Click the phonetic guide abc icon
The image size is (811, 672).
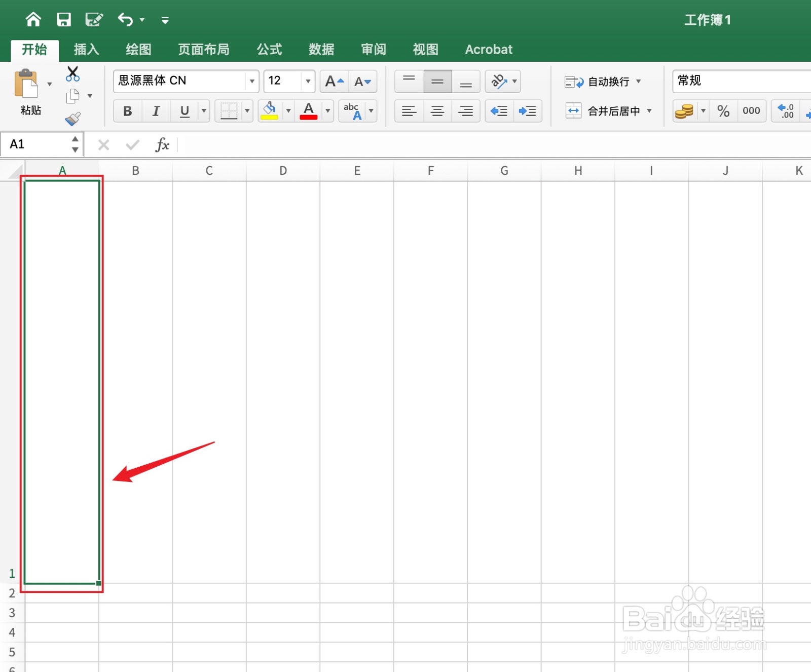[352, 111]
